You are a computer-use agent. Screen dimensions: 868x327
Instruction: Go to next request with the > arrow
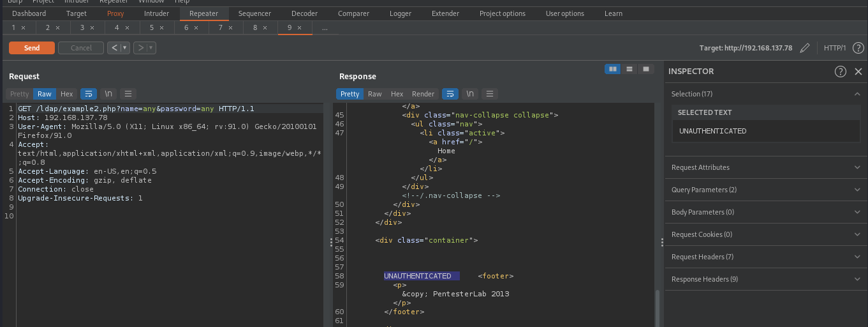coord(139,48)
